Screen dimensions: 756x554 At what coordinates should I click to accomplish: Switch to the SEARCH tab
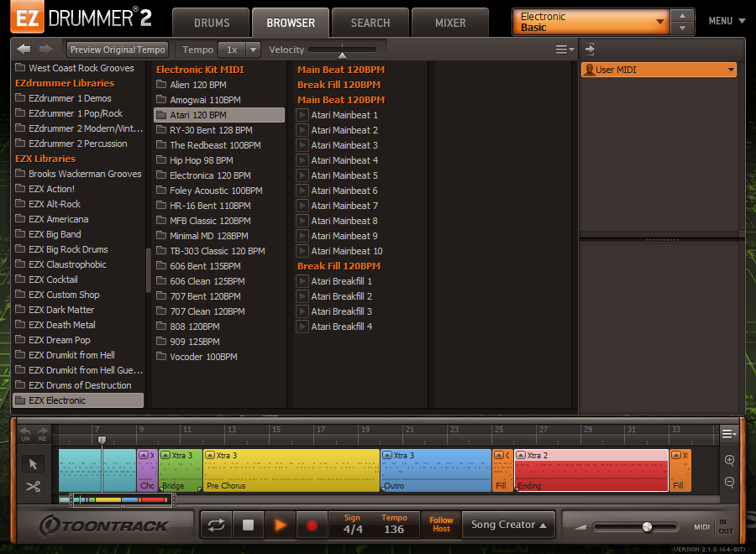(x=370, y=23)
